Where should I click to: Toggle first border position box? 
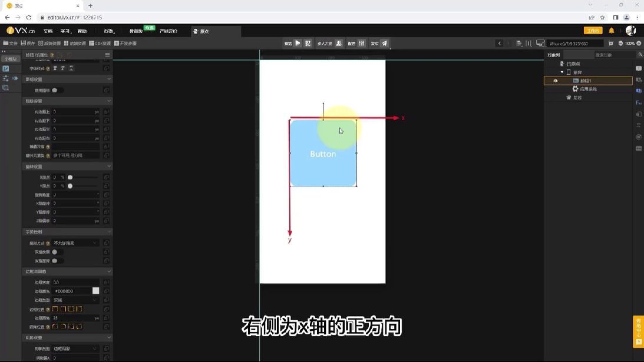pos(55,309)
